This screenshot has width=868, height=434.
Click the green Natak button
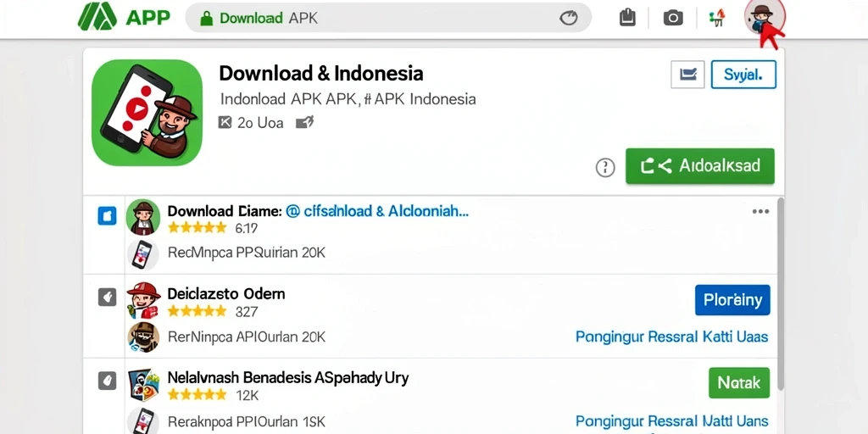[739, 382]
